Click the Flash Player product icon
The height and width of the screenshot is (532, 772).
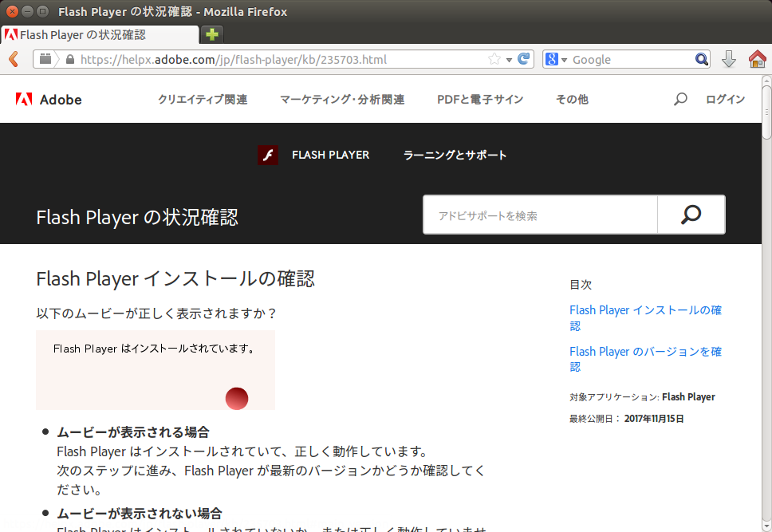pos(268,156)
